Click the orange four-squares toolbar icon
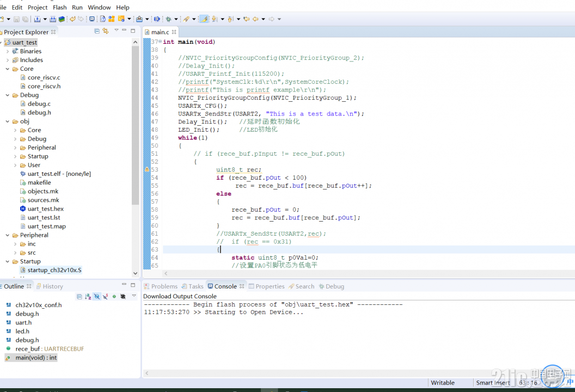Image resolution: width=575 pixels, height=392 pixels. coord(112,19)
